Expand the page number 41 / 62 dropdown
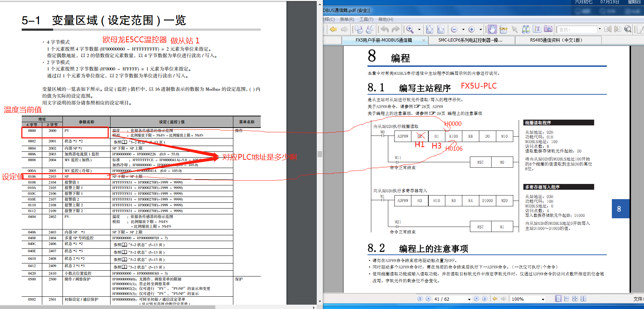644x309 pixels. [469, 299]
